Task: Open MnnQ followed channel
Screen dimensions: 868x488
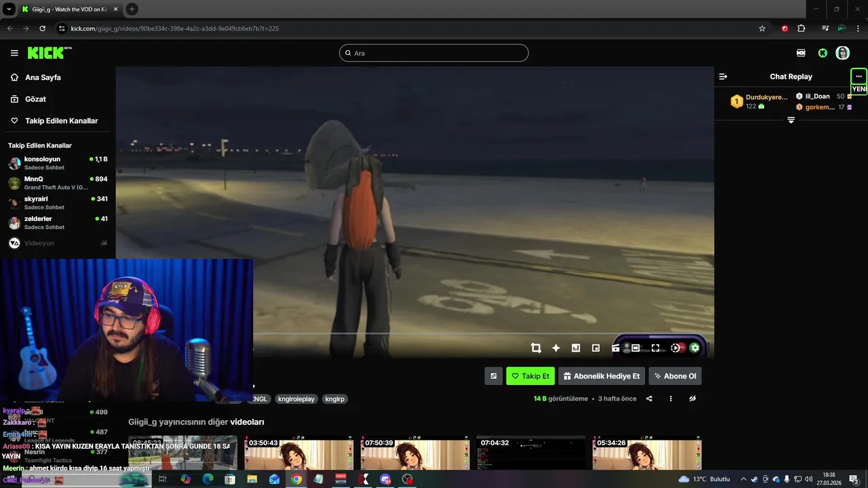Action: click(x=58, y=183)
